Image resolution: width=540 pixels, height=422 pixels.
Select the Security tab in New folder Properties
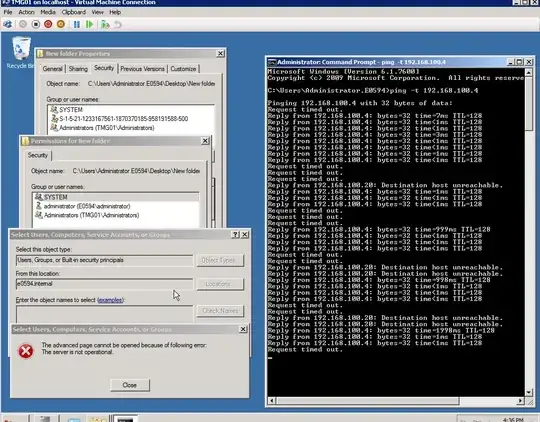pyautogui.click(x=104, y=68)
